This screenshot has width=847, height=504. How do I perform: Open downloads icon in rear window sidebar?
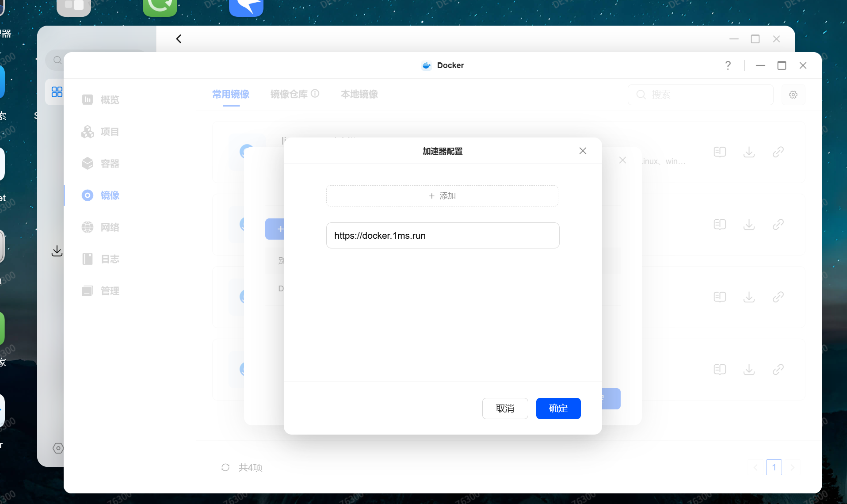57,251
